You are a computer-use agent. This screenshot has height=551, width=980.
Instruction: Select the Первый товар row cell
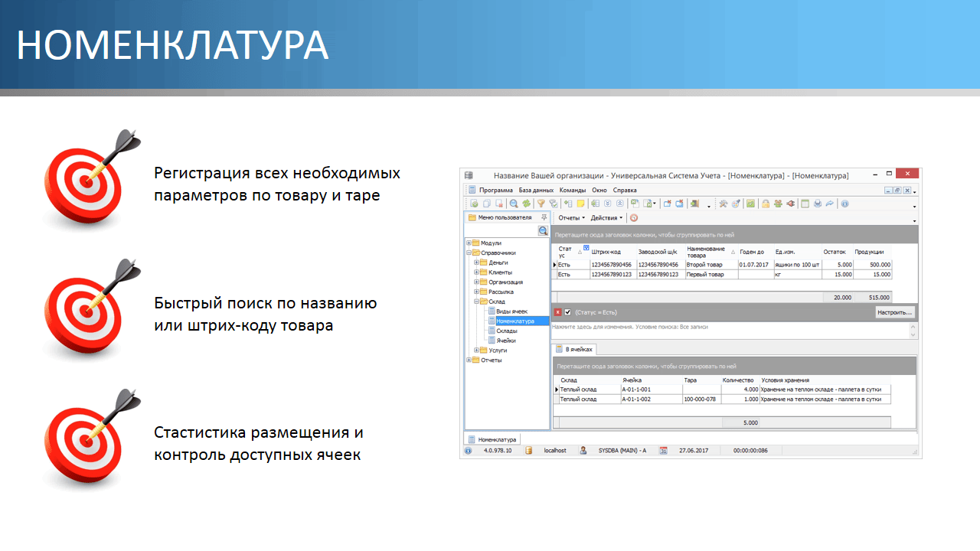click(711, 274)
